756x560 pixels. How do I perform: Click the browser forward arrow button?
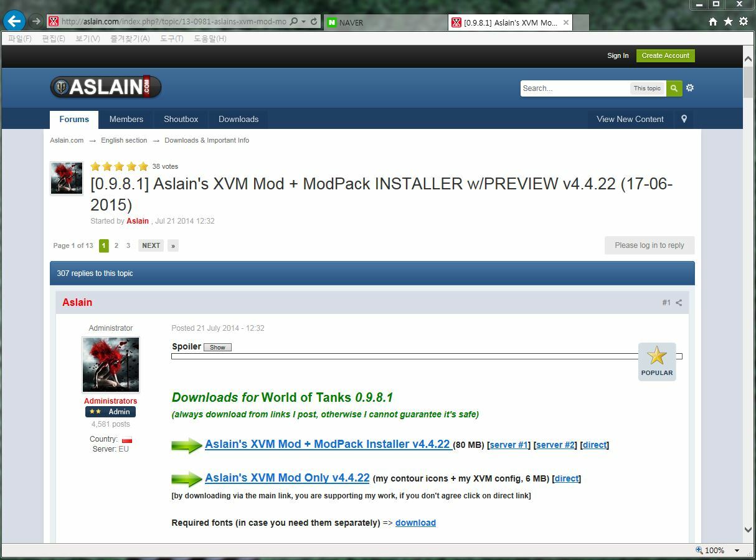coord(36,21)
